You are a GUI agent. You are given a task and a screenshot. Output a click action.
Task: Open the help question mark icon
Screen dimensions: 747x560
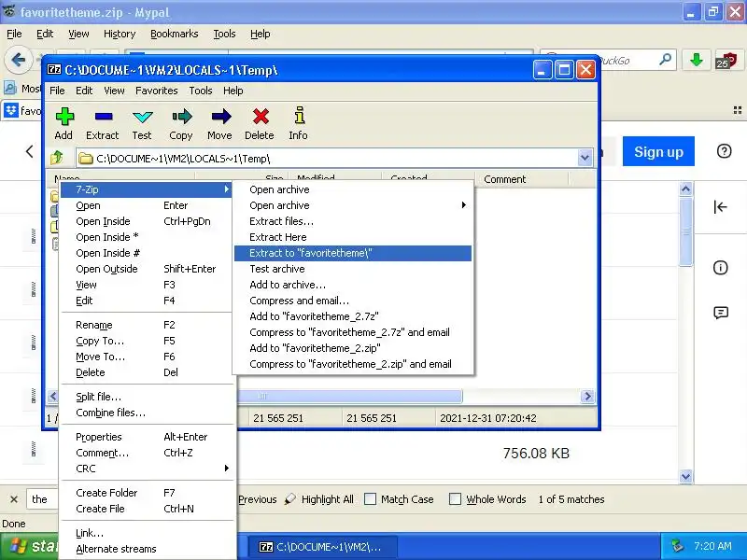(x=725, y=151)
